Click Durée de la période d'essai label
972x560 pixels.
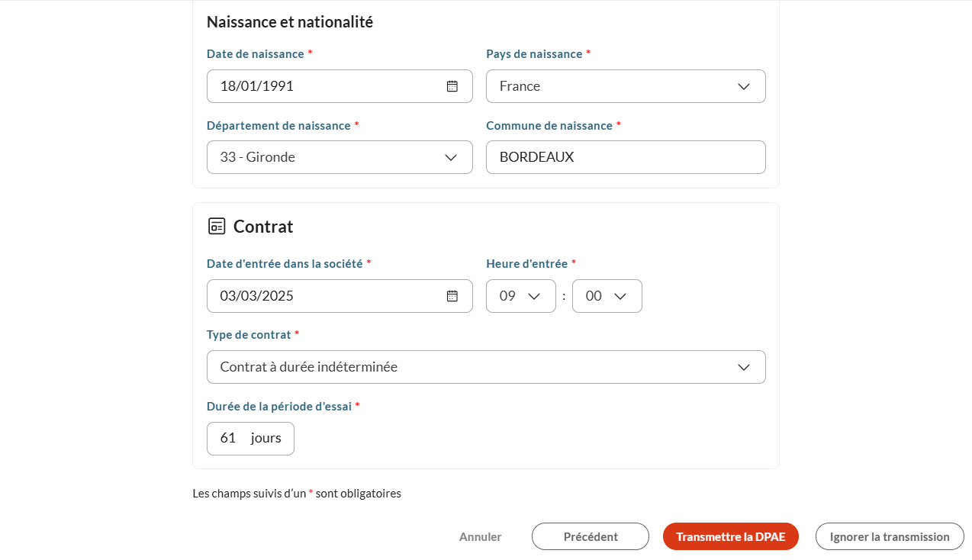click(279, 406)
